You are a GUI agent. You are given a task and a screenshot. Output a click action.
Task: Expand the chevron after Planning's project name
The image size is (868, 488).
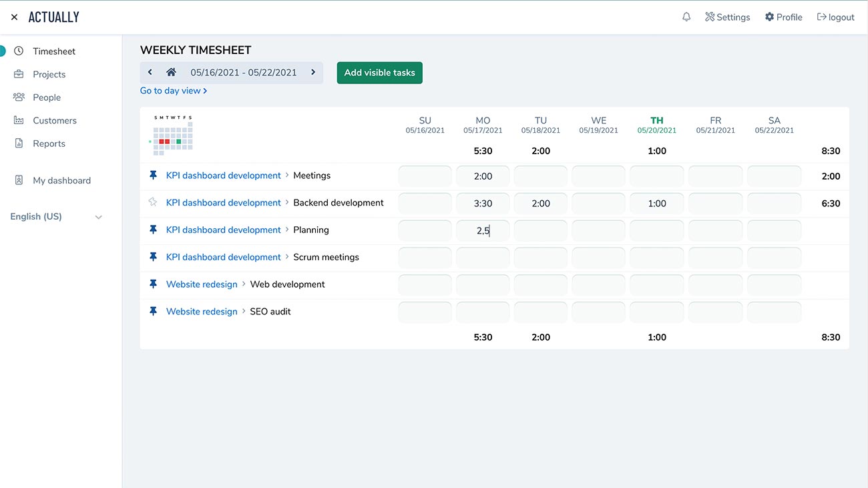point(286,229)
